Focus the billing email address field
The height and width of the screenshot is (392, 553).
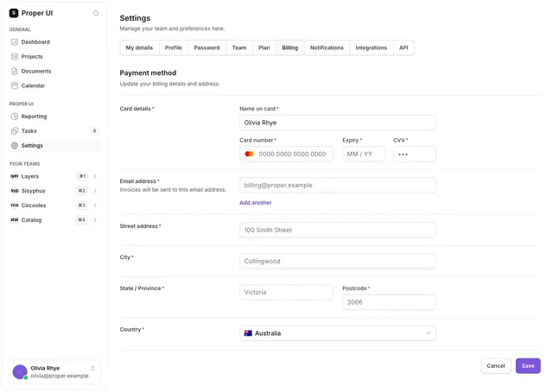pyautogui.click(x=338, y=185)
